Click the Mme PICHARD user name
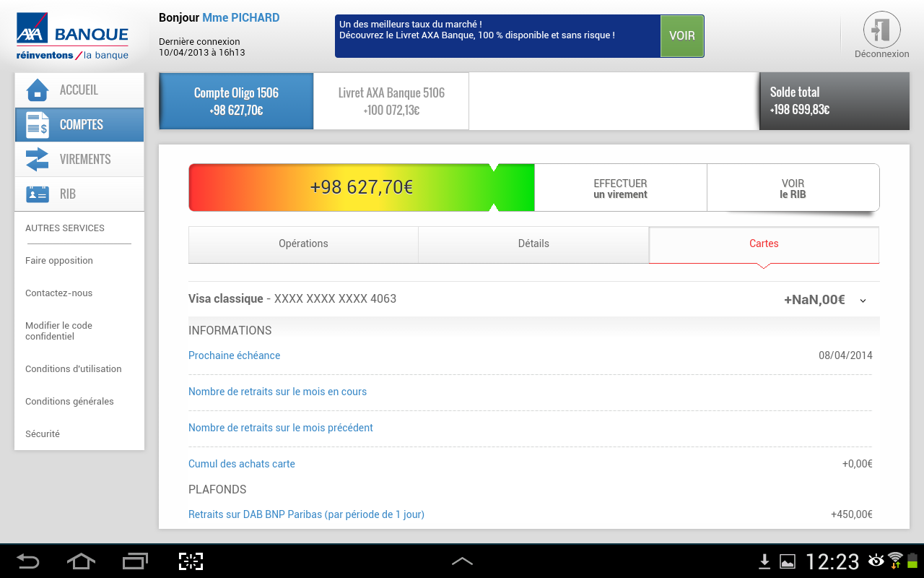The height and width of the screenshot is (578, 924). pos(241,18)
